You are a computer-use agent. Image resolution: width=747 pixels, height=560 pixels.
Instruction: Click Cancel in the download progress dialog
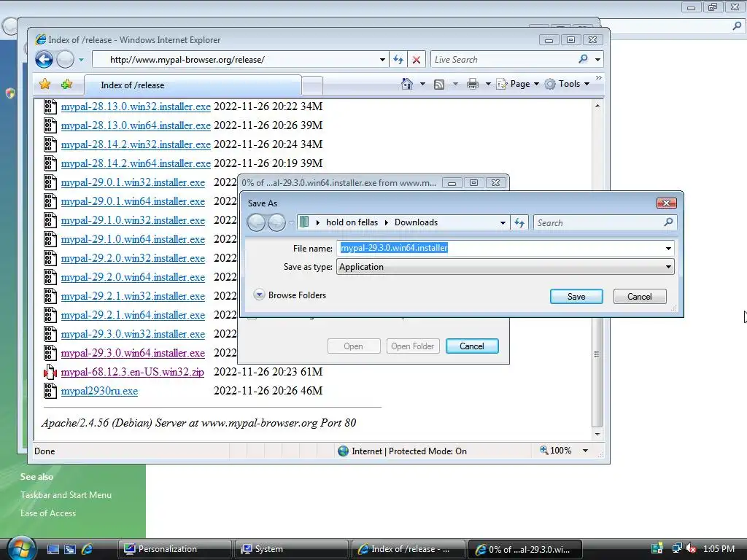(472, 346)
